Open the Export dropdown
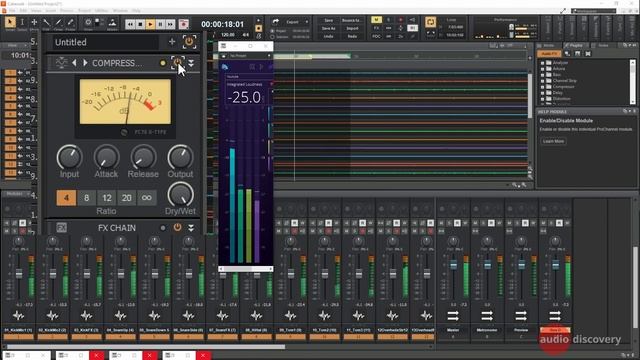640x360 pixels. pos(307,22)
